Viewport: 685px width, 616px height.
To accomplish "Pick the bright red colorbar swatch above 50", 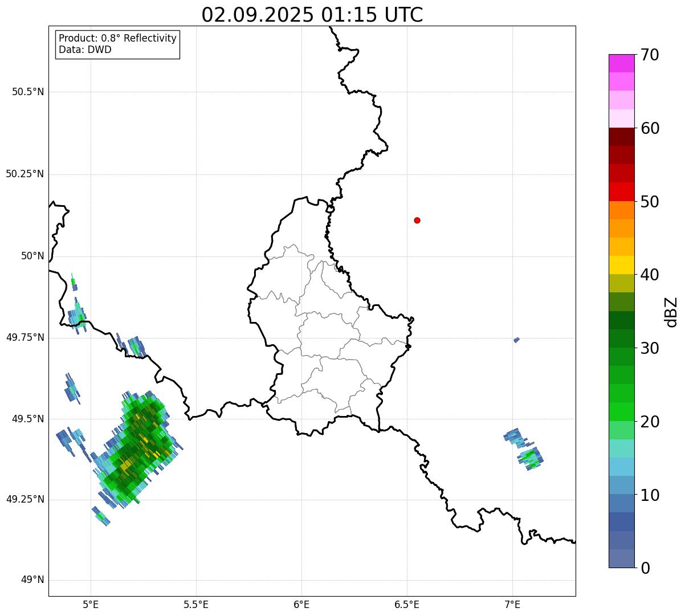I will [x=621, y=191].
